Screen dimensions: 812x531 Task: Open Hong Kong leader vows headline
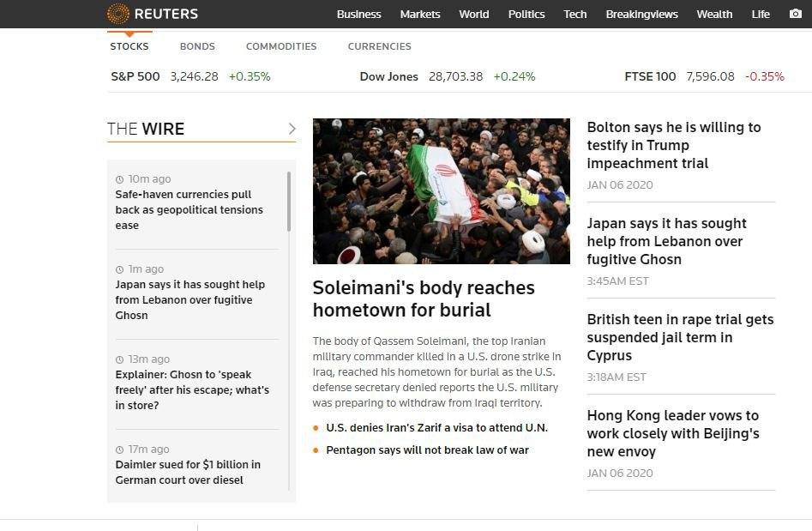[x=673, y=433]
